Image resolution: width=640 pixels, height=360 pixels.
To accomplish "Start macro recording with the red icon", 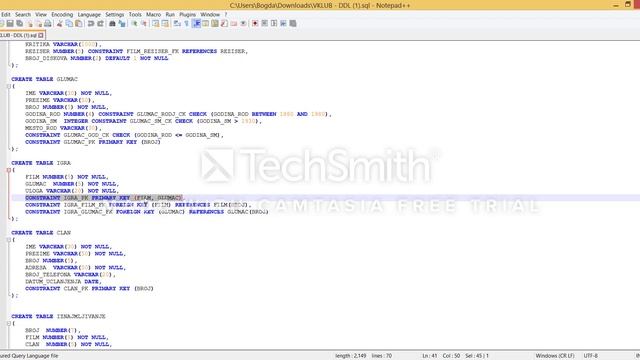I will coord(255,24).
